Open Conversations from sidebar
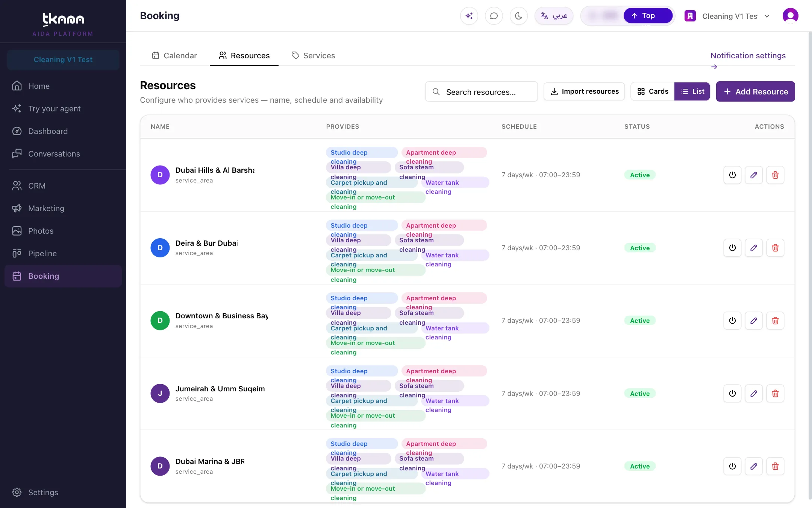 pos(63,154)
